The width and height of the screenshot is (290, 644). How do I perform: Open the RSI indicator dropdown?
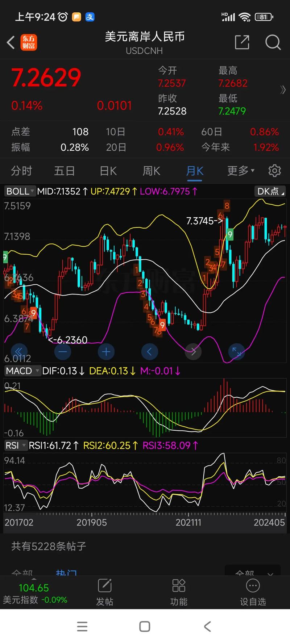pos(16,446)
